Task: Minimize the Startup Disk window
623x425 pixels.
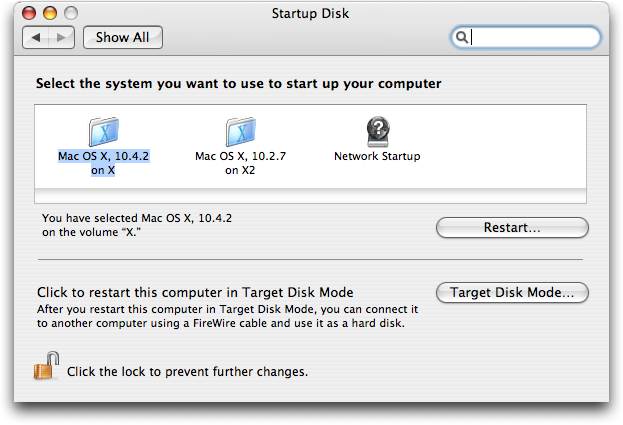Action: click(50, 13)
